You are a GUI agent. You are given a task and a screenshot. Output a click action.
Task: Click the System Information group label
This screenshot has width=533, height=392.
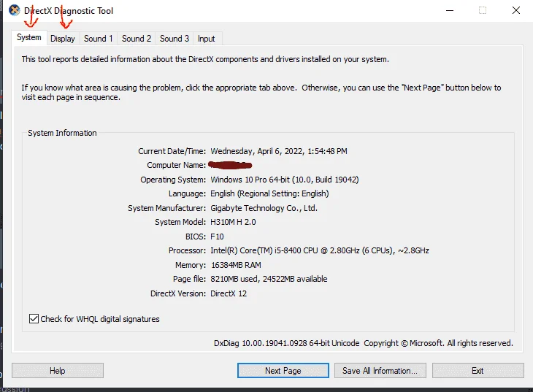pyautogui.click(x=62, y=133)
